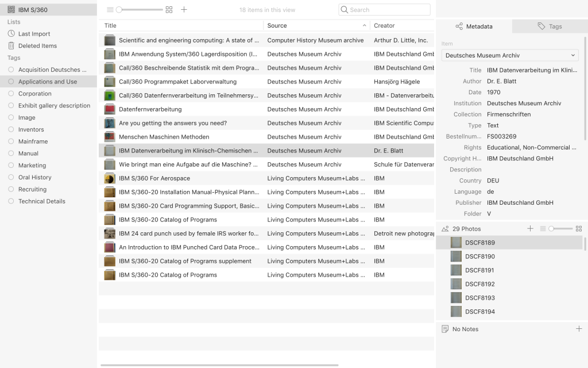This screenshot has height=368, width=588.
Task: Switch to grid view icon in main toolbar
Action: pos(169,10)
